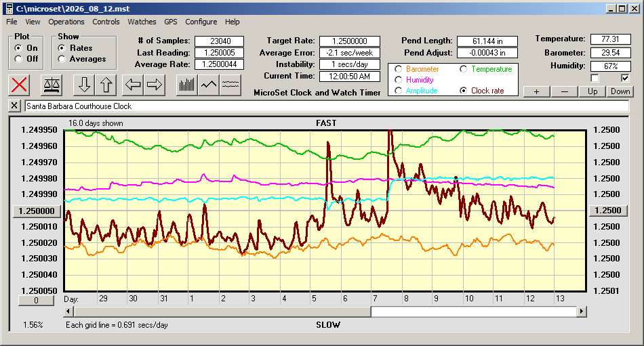Click day 13 label on time axis
The height and width of the screenshot is (346, 644).
(x=560, y=299)
